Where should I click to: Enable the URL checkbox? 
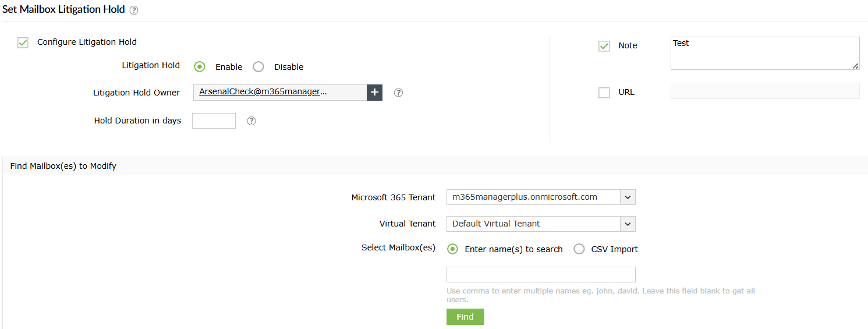pyautogui.click(x=604, y=93)
